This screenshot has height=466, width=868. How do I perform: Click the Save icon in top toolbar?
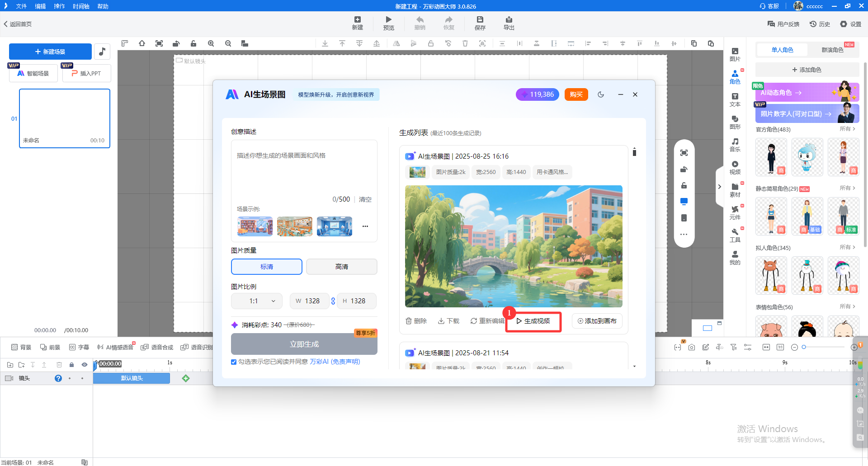click(x=480, y=20)
